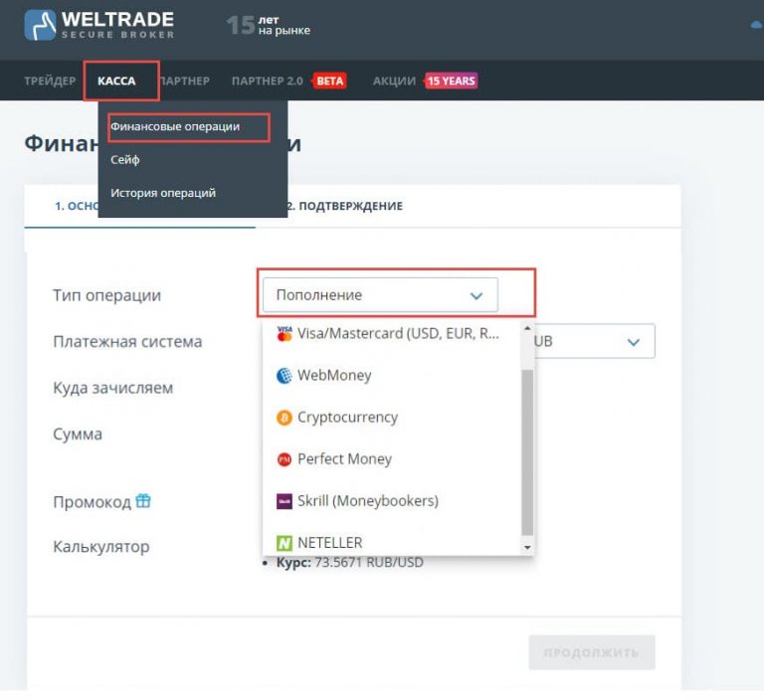Go to История операций

(163, 193)
